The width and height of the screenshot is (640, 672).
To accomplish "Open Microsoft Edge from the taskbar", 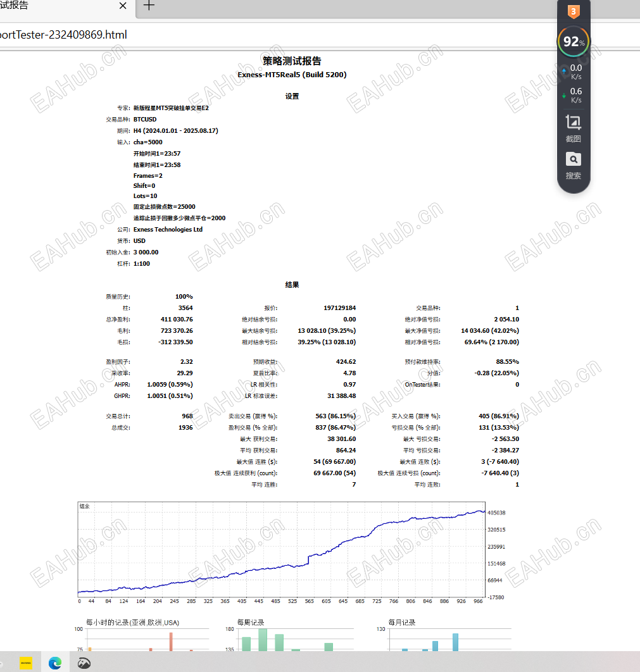I will [55, 663].
